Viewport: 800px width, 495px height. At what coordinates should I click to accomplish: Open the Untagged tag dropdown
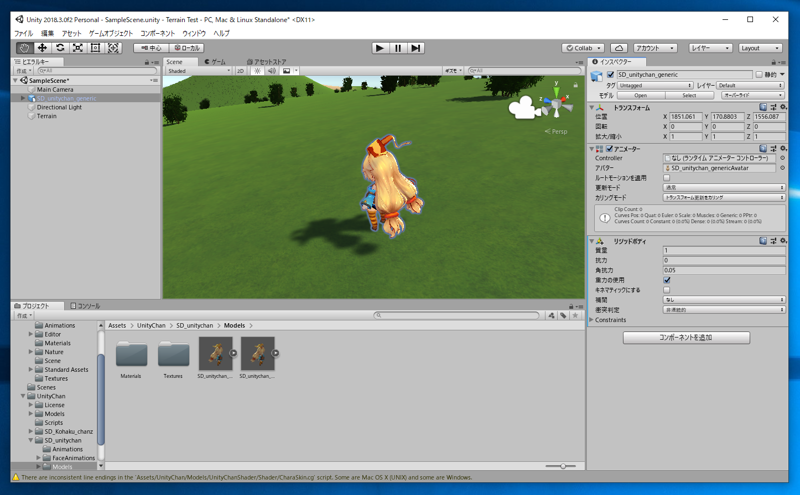coord(655,85)
